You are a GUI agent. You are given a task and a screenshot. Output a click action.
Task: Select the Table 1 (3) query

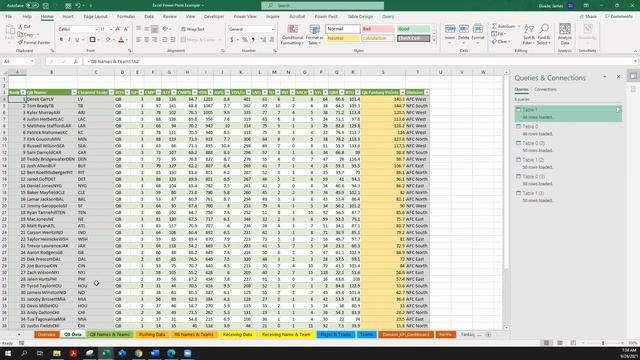568,196
